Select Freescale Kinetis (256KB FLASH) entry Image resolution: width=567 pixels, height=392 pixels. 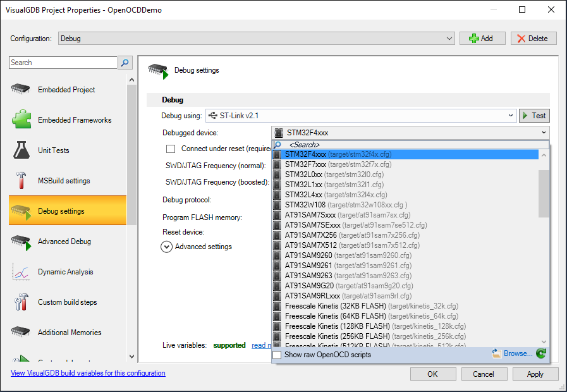(x=405, y=336)
